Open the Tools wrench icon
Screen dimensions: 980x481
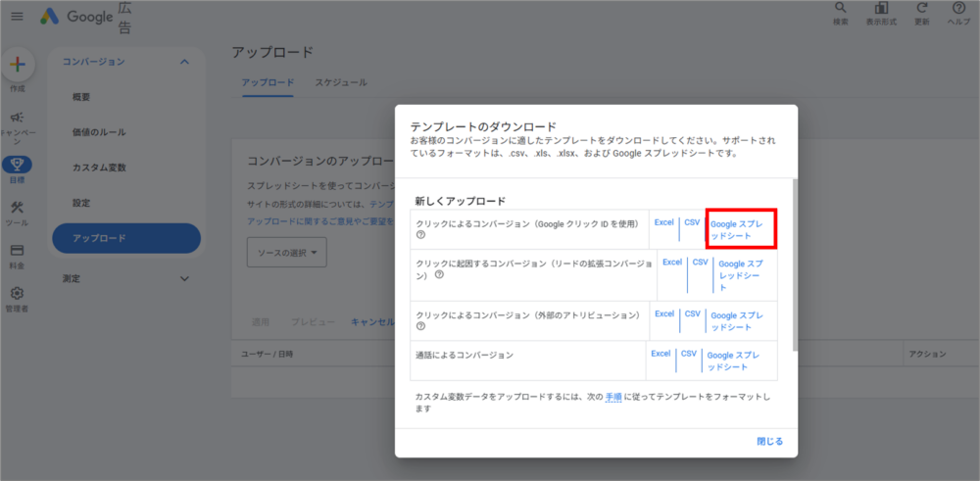(17, 208)
